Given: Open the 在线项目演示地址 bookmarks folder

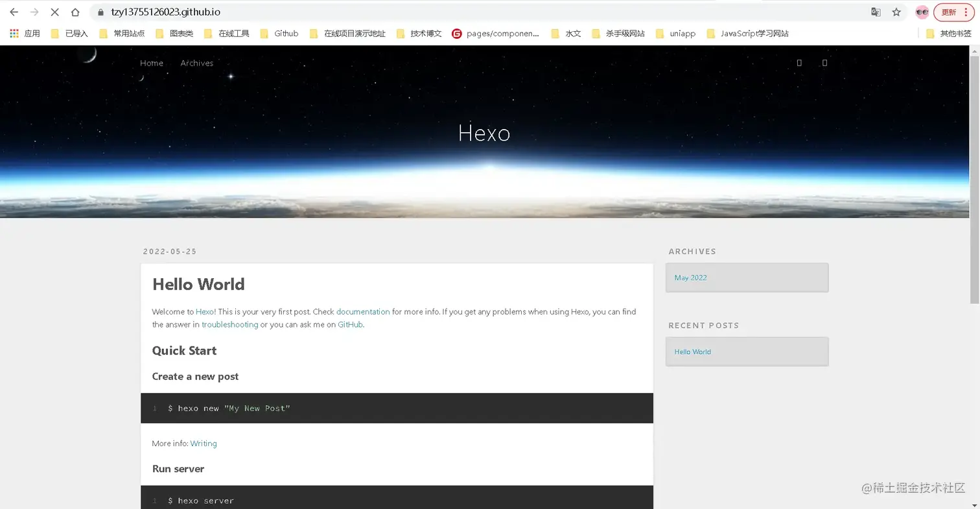Looking at the screenshot, I should tap(347, 33).
